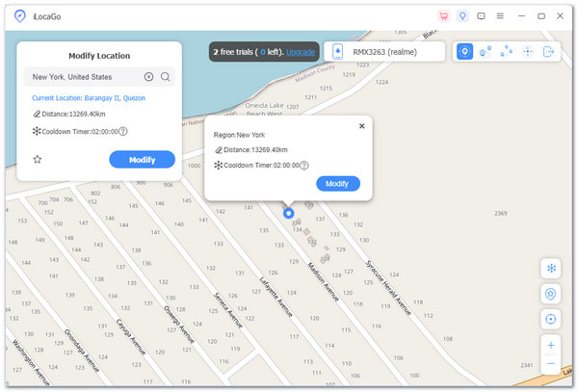Click Syracuse Herald Avenue label on map
This screenshot has width=578, height=392.
coord(388,287)
